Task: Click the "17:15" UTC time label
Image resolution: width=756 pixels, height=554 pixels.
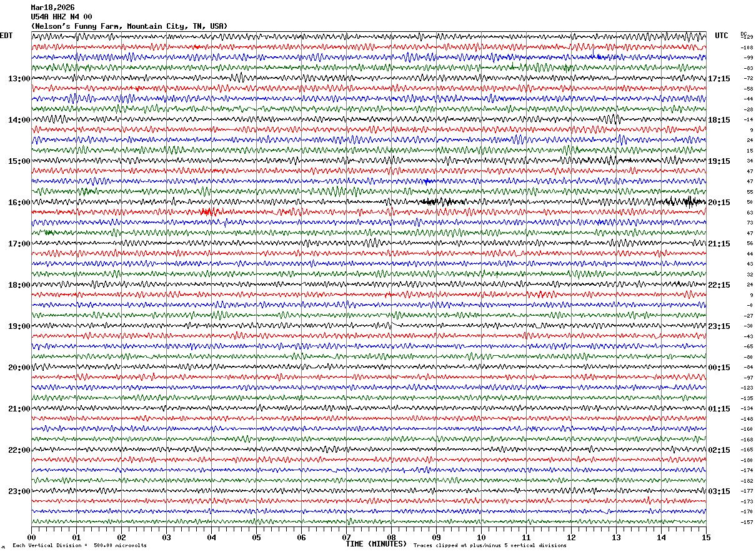Action: [x=719, y=79]
